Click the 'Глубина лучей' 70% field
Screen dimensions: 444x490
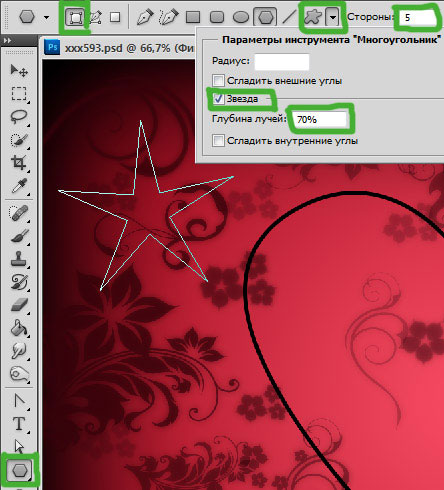[320, 119]
